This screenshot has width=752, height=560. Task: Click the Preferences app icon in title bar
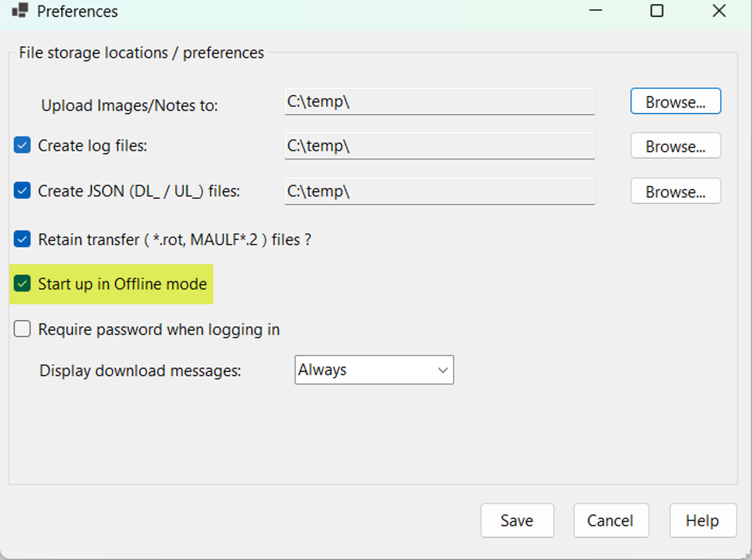click(19, 11)
